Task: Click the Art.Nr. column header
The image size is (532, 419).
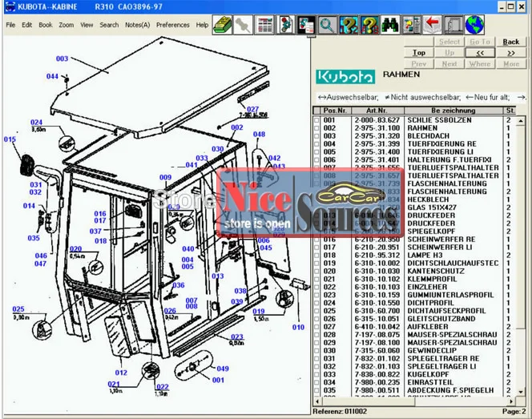Action: [x=377, y=111]
